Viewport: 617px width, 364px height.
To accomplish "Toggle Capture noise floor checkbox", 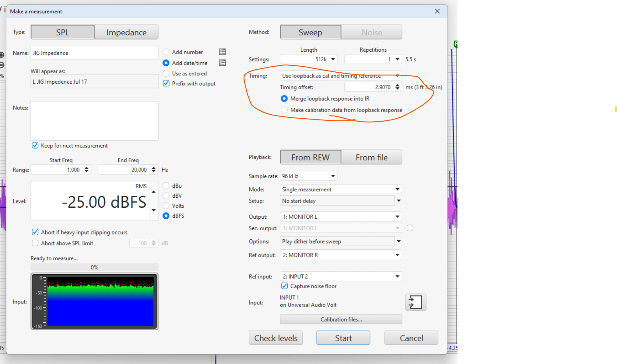I will coord(284,286).
